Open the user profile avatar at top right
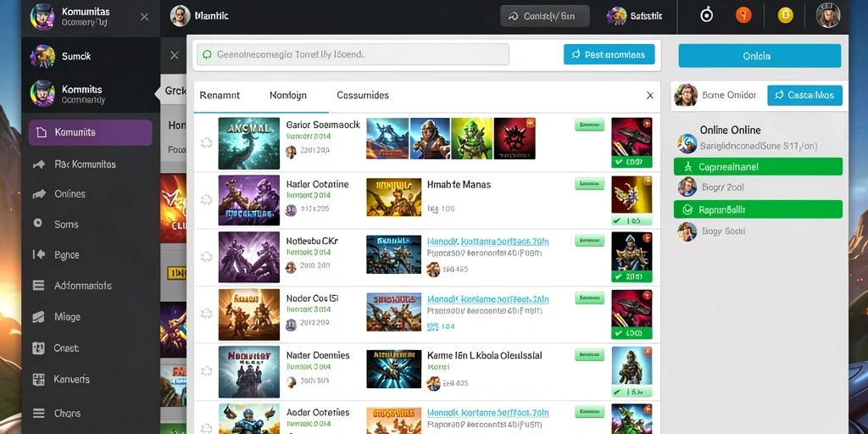This screenshot has width=868, height=434. coord(828,15)
